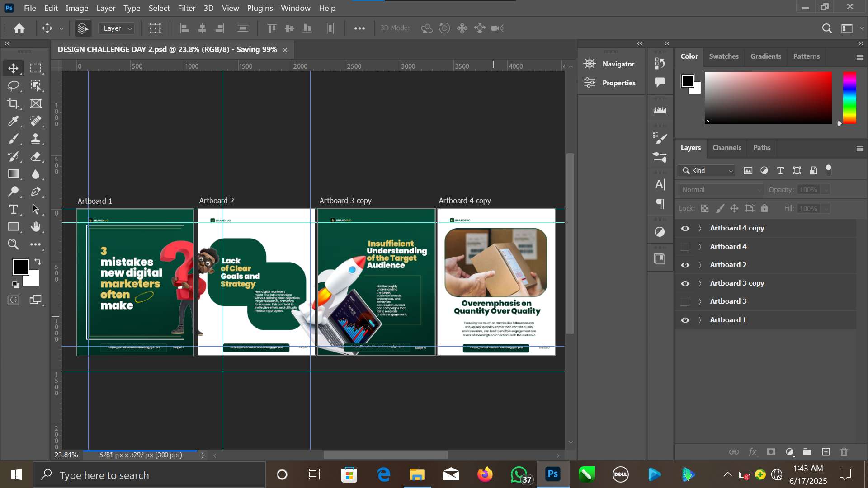Click the rainbow hue slider strip

point(849,98)
